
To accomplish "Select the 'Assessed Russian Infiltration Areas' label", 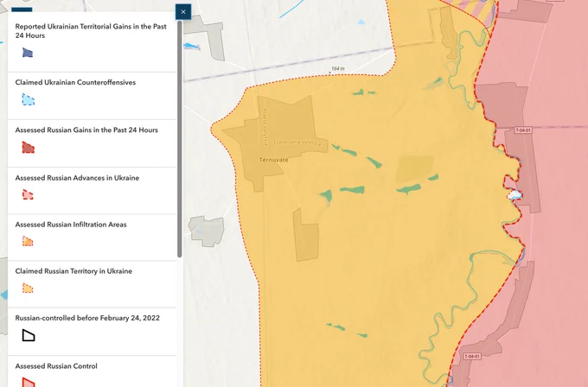I will [71, 225].
